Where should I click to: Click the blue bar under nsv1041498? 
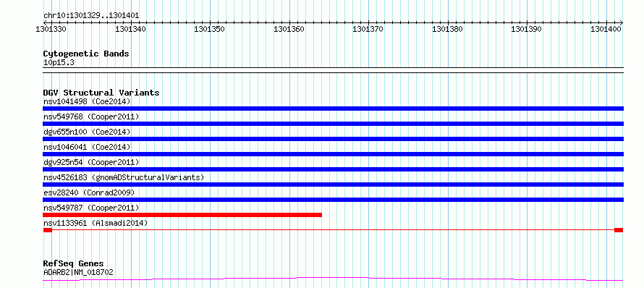pyautogui.click(x=333, y=109)
